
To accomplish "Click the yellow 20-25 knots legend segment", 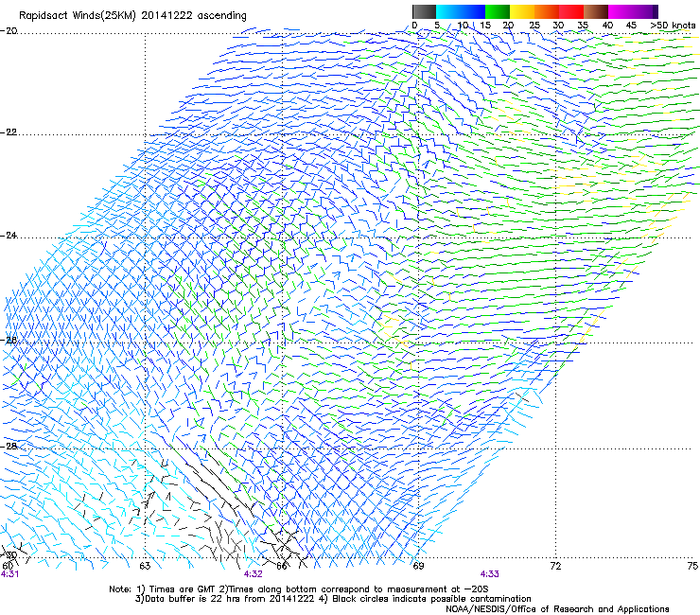I will tap(522, 11).
